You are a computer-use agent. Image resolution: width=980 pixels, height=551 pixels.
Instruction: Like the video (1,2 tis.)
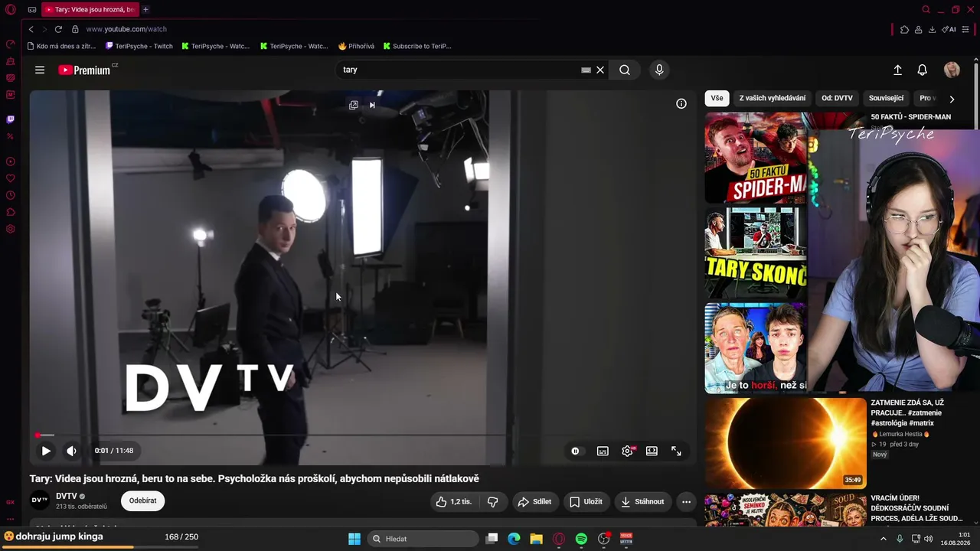point(455,502)
